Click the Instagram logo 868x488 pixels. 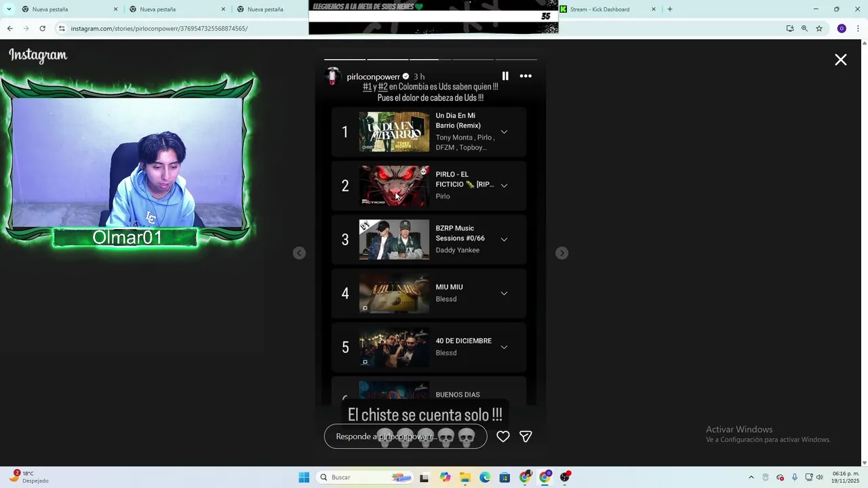(38, 56)
